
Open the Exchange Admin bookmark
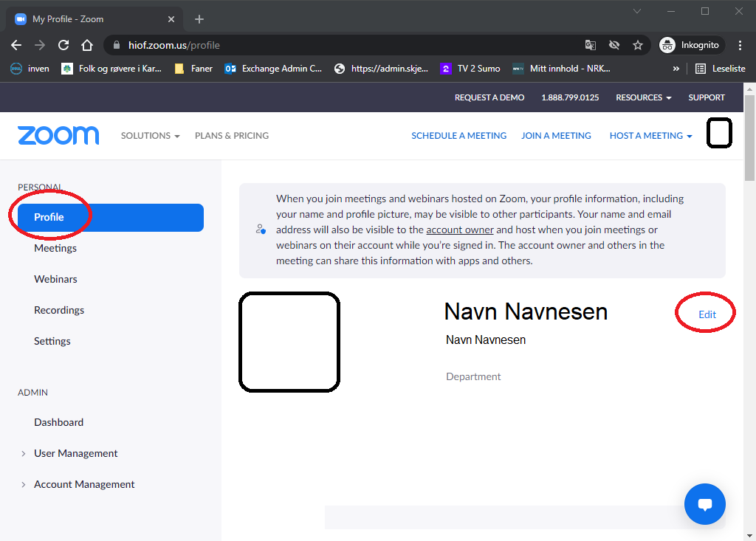273,69
